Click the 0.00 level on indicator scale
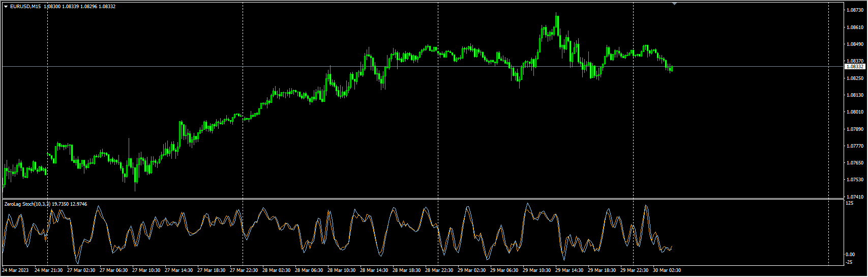 point(850,255)
